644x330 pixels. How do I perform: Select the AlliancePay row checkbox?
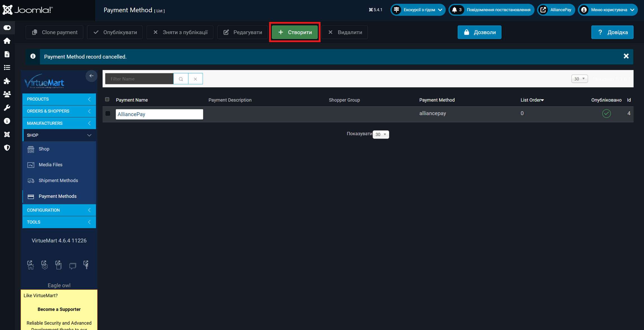pyautogui.click(x=108, y=114)
